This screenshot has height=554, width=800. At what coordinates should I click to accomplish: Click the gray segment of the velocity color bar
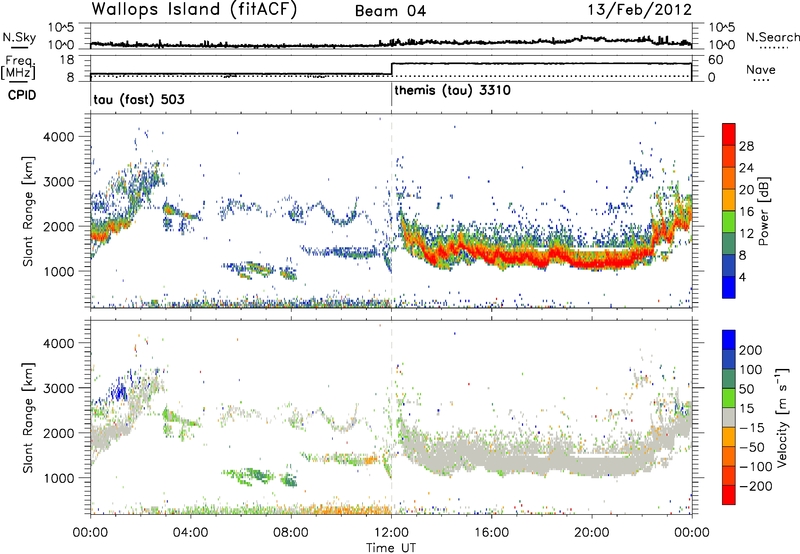tap(729, 417)
